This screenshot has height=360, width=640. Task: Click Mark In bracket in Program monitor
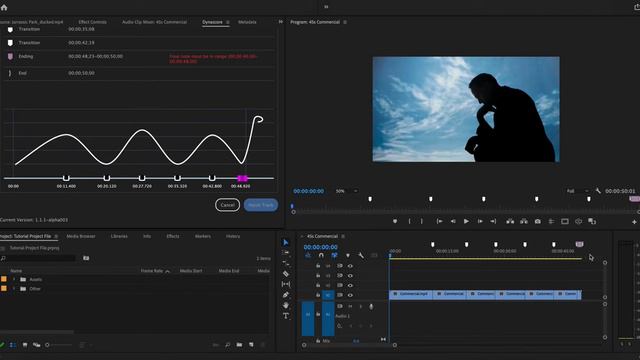409,221
